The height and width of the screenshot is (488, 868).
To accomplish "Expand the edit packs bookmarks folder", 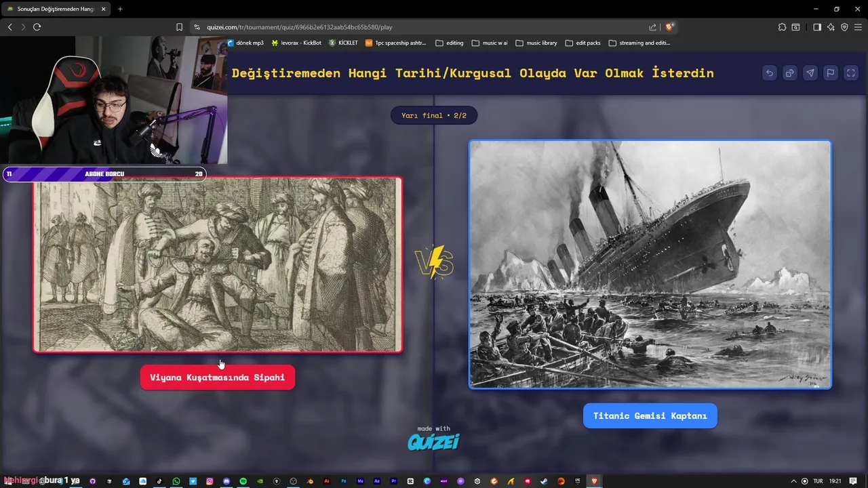I will coord(583,43).
